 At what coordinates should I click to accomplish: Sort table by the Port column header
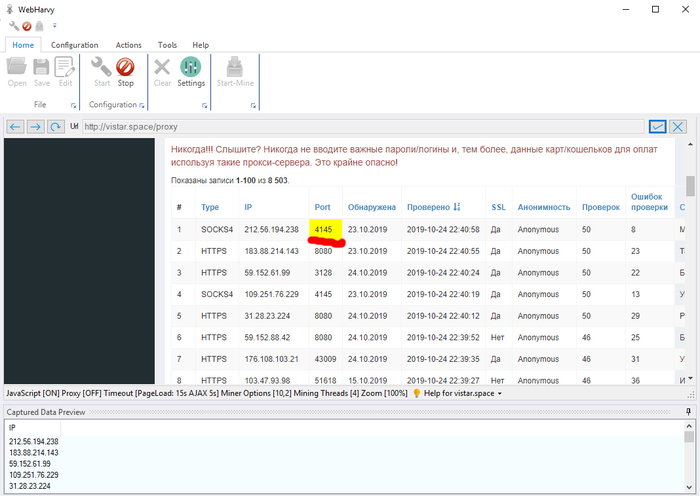(x=322, y=207)
